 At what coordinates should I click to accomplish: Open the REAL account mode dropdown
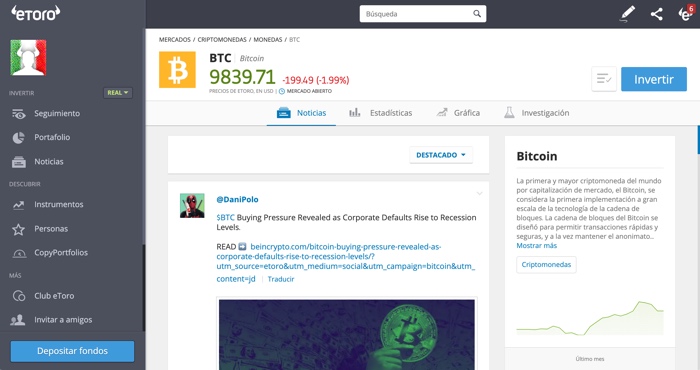click(118, 92)
